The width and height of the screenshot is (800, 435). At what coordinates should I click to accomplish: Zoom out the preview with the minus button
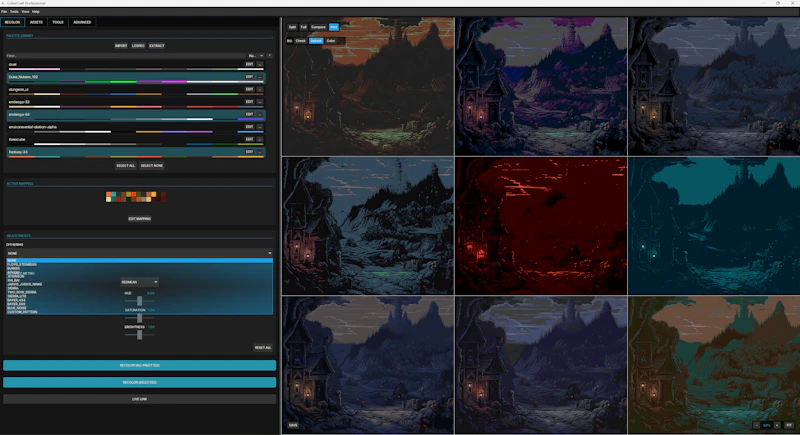756,425
